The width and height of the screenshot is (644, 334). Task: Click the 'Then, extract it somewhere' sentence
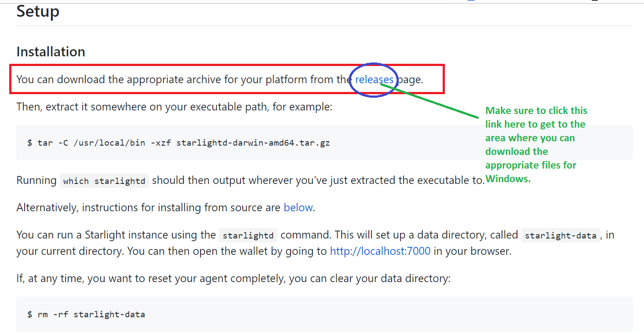174,107
